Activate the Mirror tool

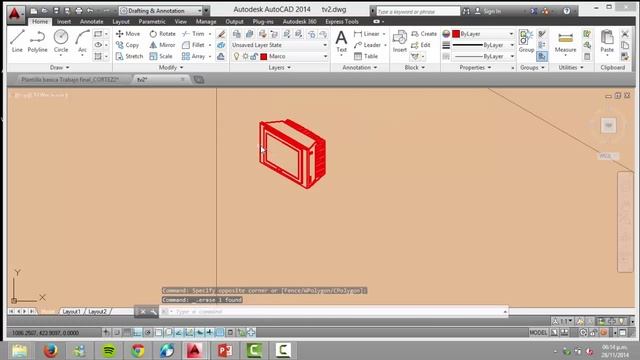coord(162,45)
